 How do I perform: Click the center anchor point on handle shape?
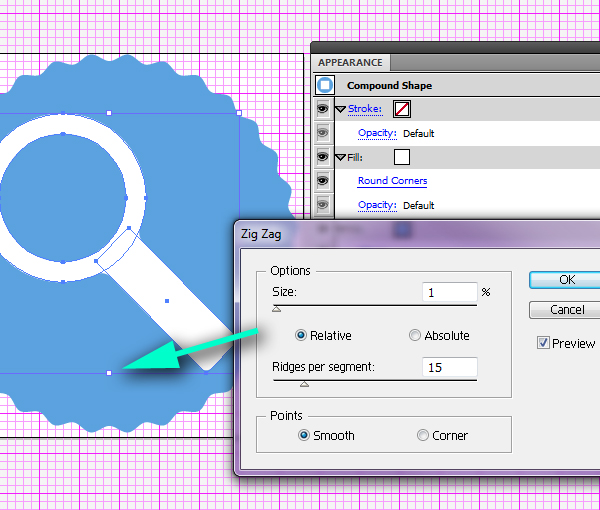pos(167,301)
